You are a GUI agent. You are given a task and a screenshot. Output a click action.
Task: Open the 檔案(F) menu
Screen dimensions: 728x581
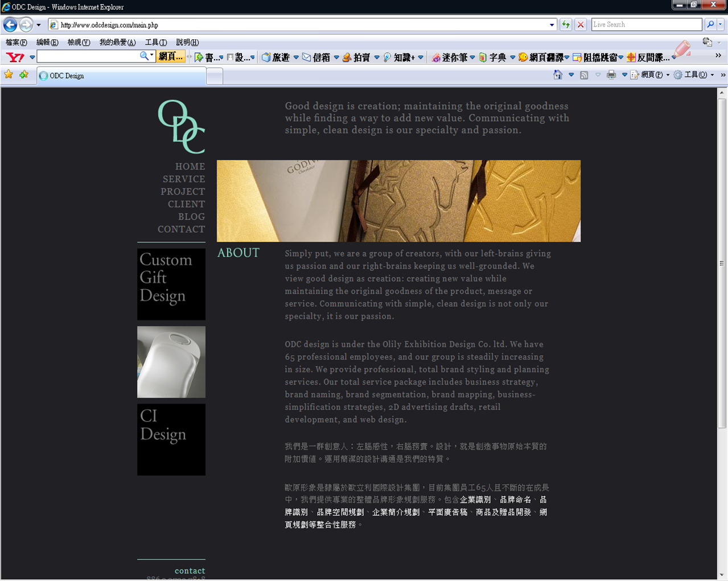(x=16, y=43)
